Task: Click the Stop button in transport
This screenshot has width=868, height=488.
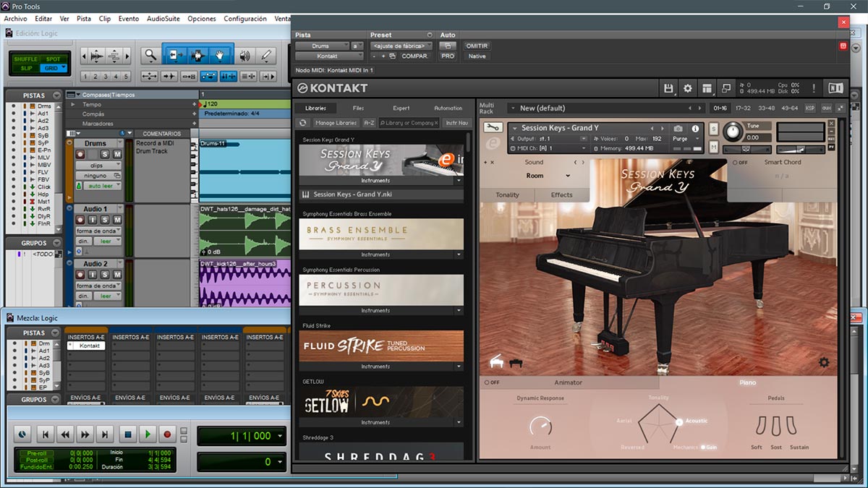Action: 127,435
